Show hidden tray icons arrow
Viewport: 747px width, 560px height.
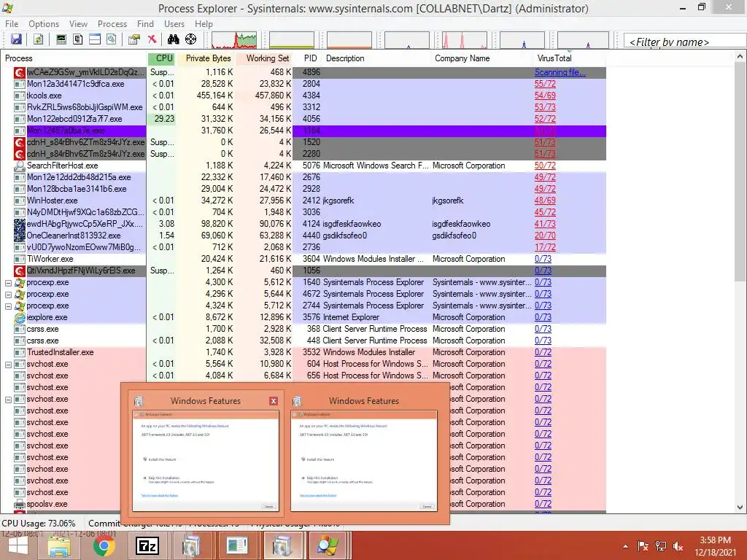click(625, 546)
